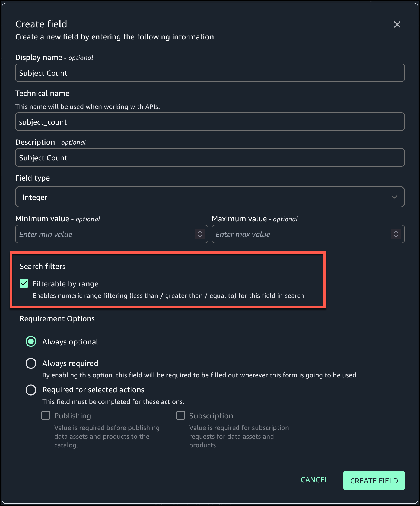Close the Create field dialog
The height and width of the screenshot is (506, 420).
click(x=397, y=24)
